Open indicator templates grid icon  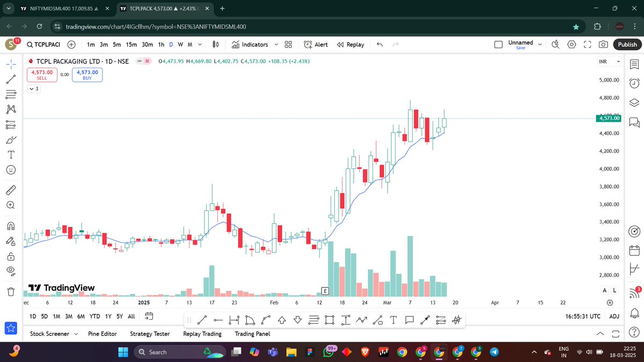pos(288,45)
